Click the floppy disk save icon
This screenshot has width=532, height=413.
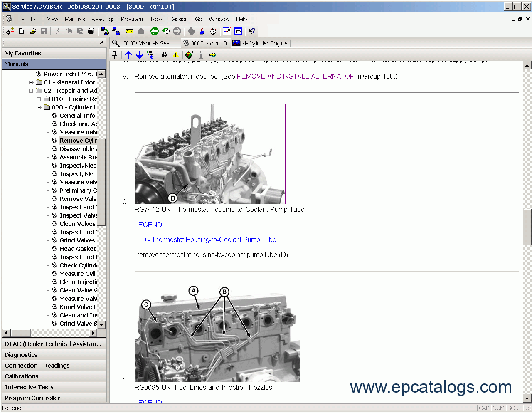[x=44, y=31]
